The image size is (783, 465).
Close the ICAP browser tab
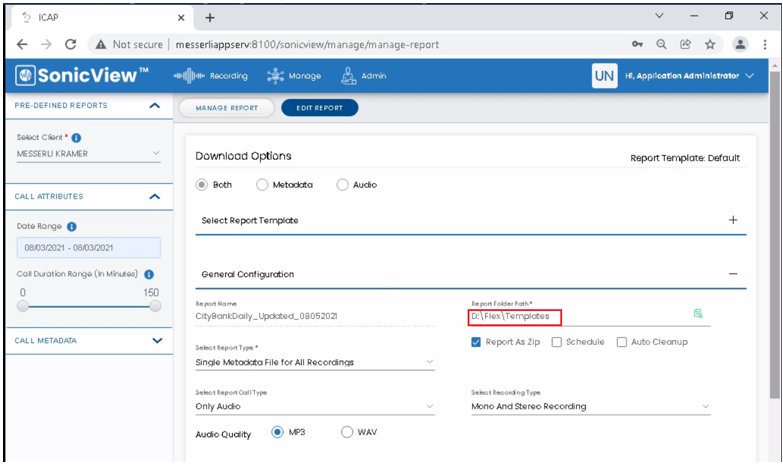tap(181, 17)
